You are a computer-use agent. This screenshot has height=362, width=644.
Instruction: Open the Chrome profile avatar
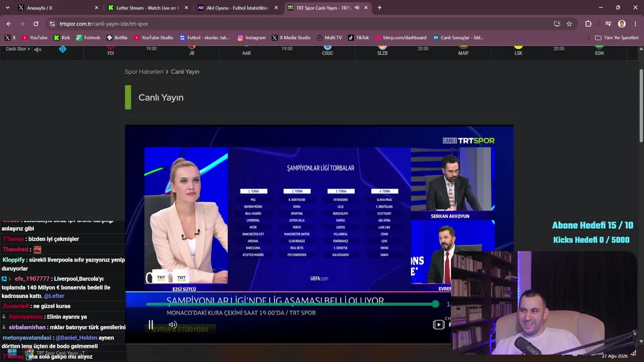point(622,24)
